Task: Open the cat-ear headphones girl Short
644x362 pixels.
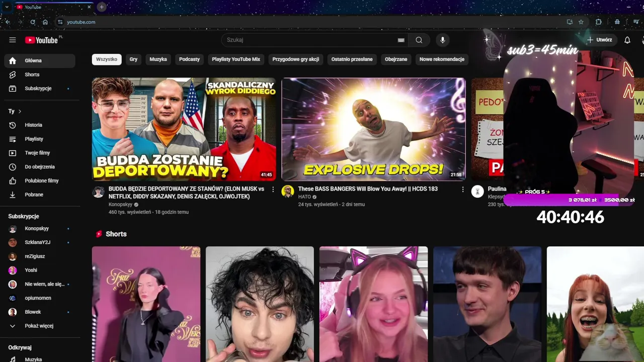Action: click(373, 304)
